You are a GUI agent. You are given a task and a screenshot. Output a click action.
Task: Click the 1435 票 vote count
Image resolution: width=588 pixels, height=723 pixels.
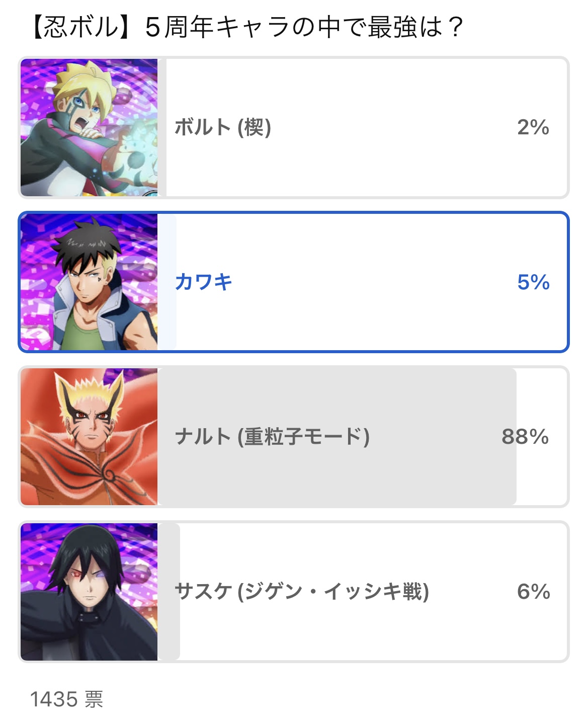pyautogui.click(x=67, y=699)
